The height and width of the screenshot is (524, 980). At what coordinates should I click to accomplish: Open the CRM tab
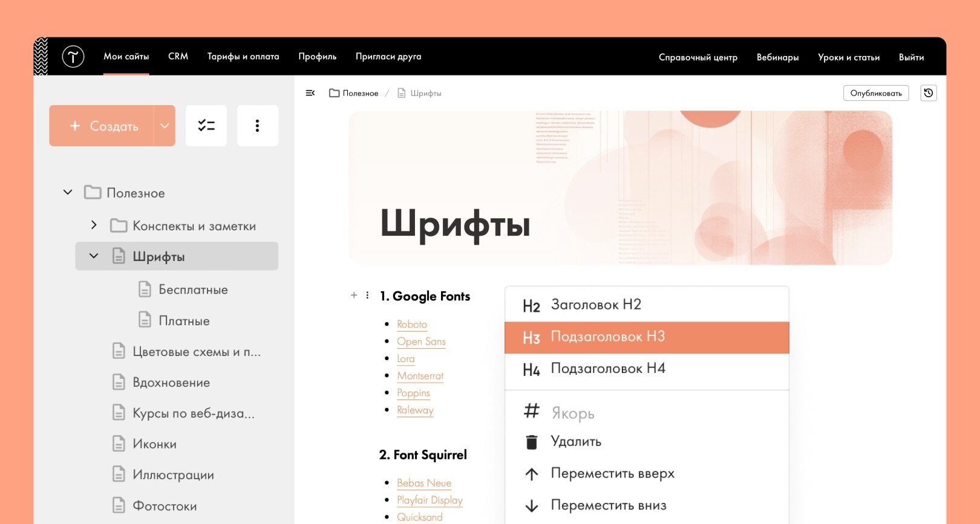[x=178, y=56]
